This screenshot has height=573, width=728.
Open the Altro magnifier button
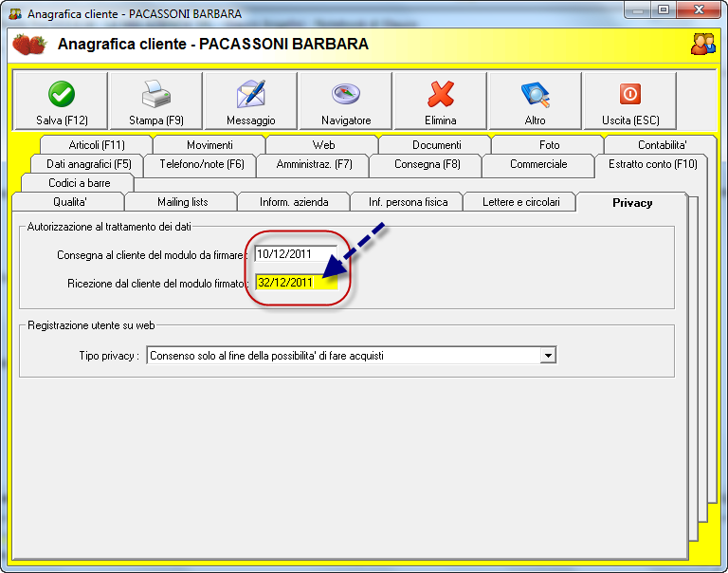[535, 101]
